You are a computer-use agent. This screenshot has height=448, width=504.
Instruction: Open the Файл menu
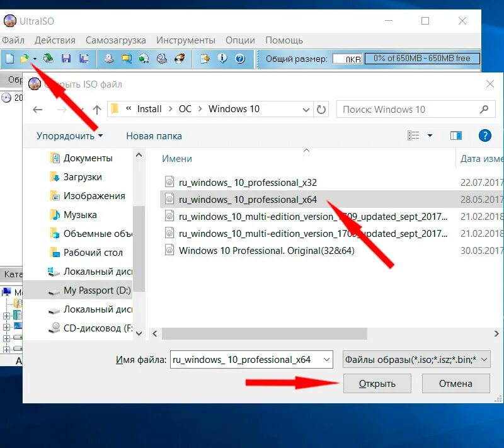pos(13,40)
